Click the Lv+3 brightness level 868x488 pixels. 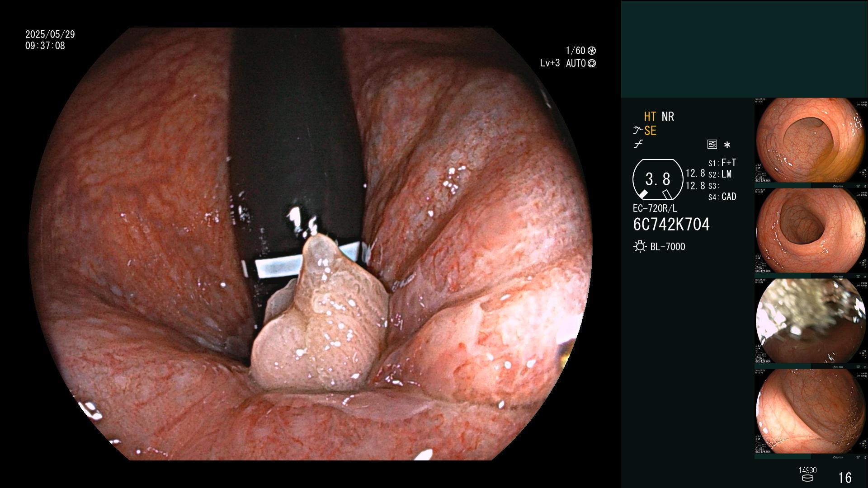pos(550,63)
